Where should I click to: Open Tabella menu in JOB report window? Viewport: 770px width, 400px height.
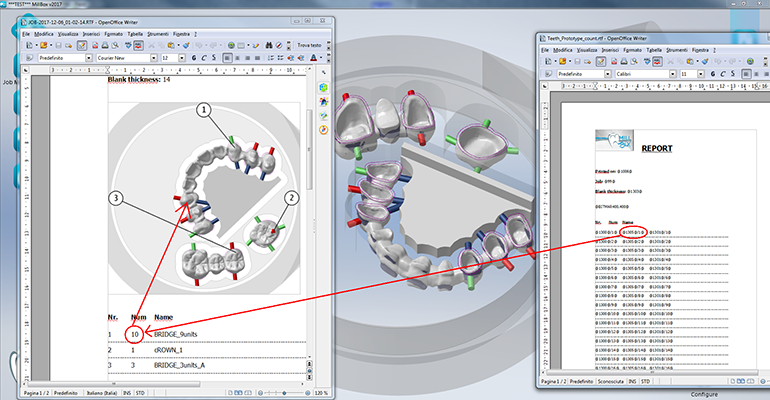click(x=135, y=34)
